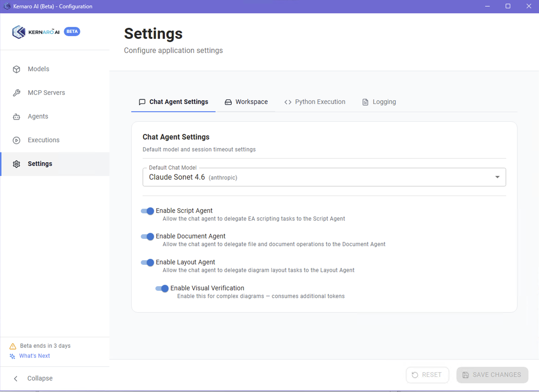This screenshot has height=392, width=539.
Task: Open the Models page in sidebar
Action: coord(55,69)
